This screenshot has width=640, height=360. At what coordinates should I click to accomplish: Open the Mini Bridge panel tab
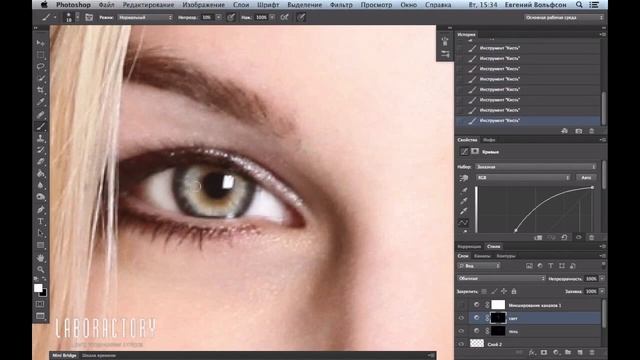click(64, 356)
